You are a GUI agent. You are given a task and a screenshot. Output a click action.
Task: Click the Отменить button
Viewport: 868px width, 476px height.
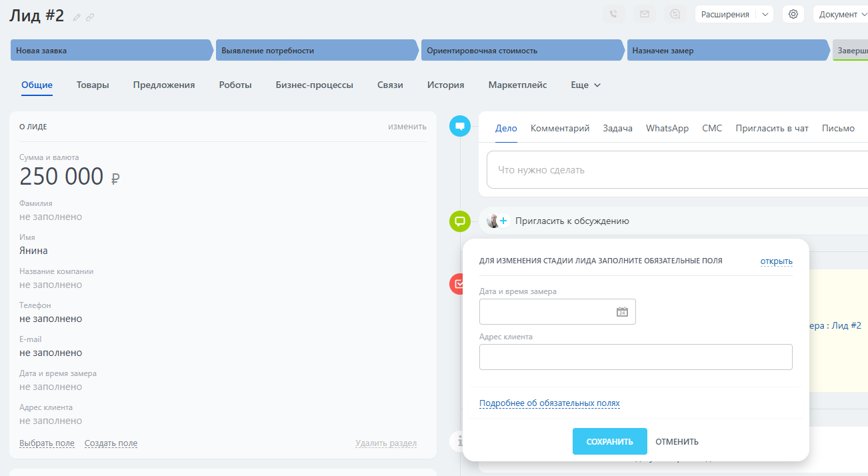[677, 441]
